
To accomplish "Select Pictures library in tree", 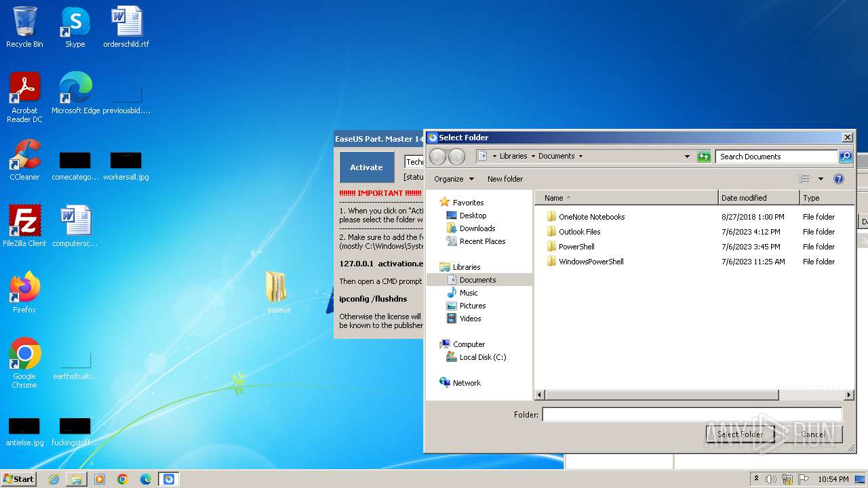I will point(473,306).
